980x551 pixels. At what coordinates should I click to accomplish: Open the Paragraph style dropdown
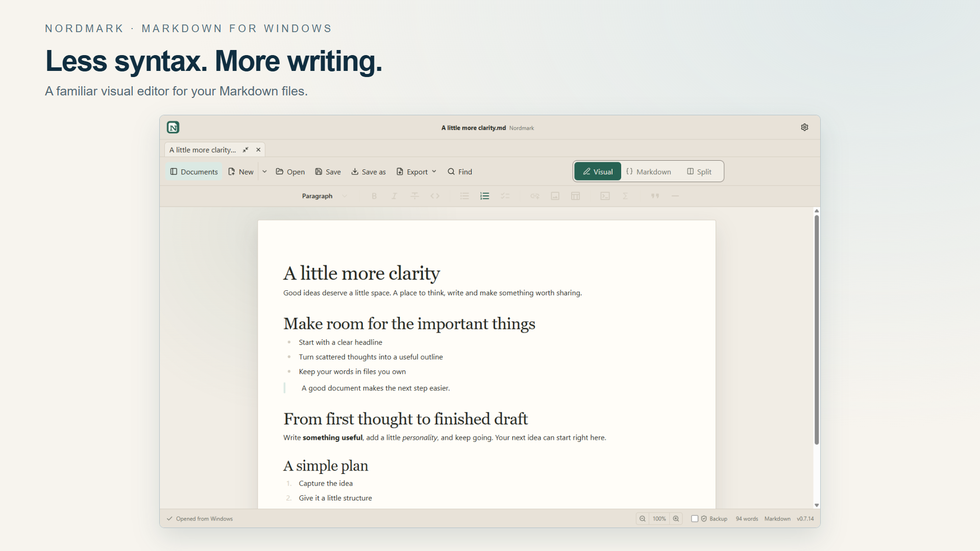coord(325,196)
